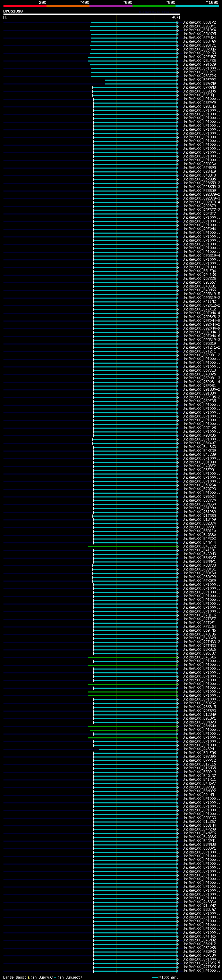Select the BP051890 query label
This screenshot has width=222, height=980.
(x=13, y=11)
